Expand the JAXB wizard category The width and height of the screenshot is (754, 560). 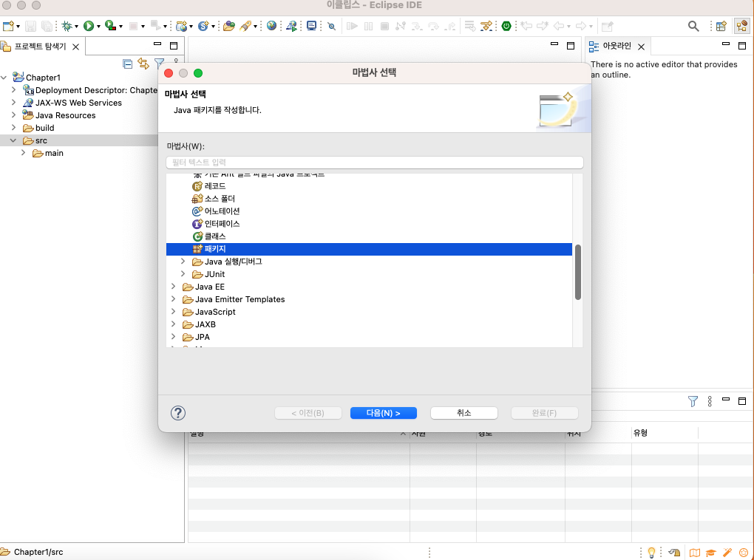click(x=173, y=324)
